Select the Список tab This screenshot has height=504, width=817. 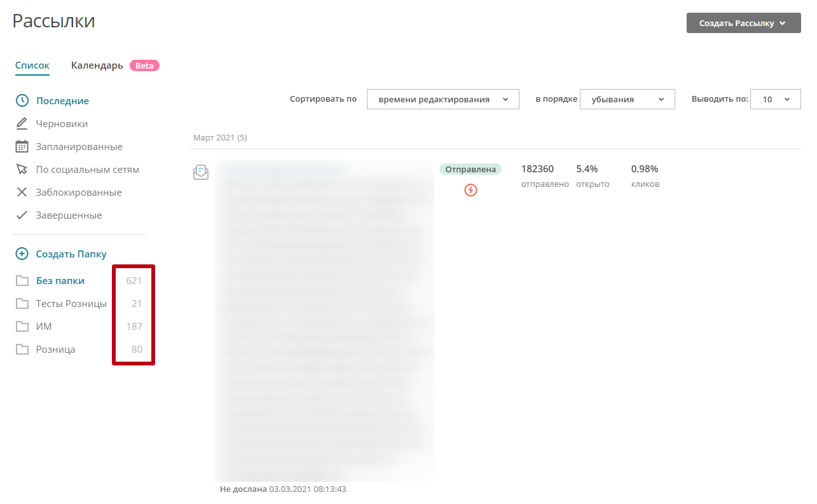[32, 65]
